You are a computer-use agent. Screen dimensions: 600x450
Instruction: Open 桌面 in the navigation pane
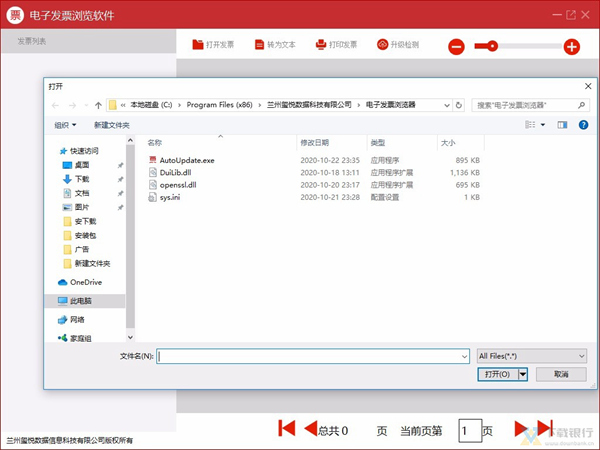pos(82,165)
